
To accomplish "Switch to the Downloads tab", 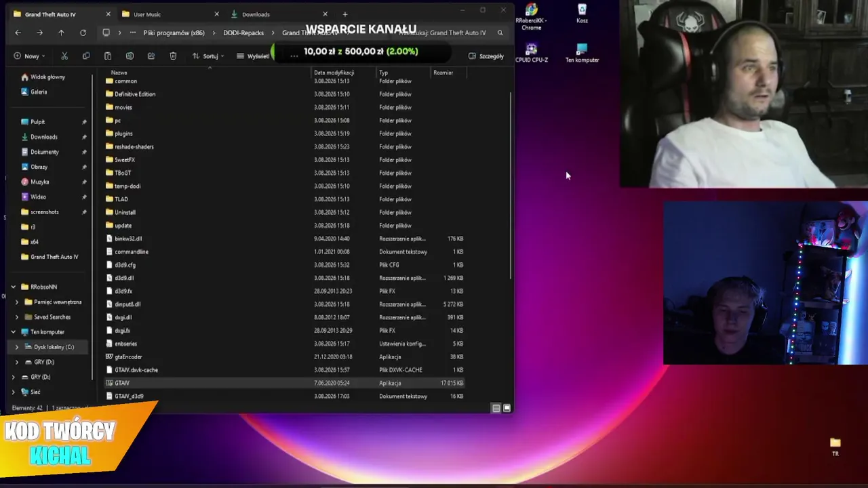I will (278, 14).
